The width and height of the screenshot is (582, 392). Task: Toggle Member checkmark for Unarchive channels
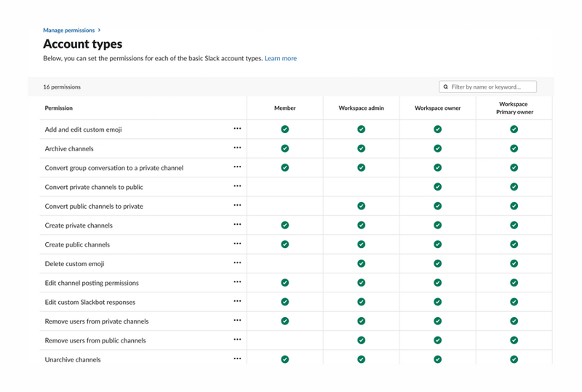[284, 359]
